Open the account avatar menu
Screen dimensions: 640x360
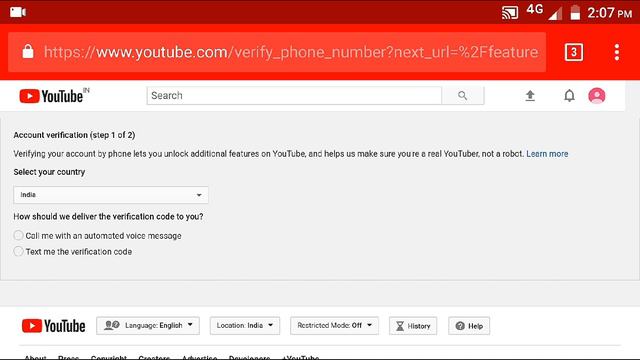(596, 96)
